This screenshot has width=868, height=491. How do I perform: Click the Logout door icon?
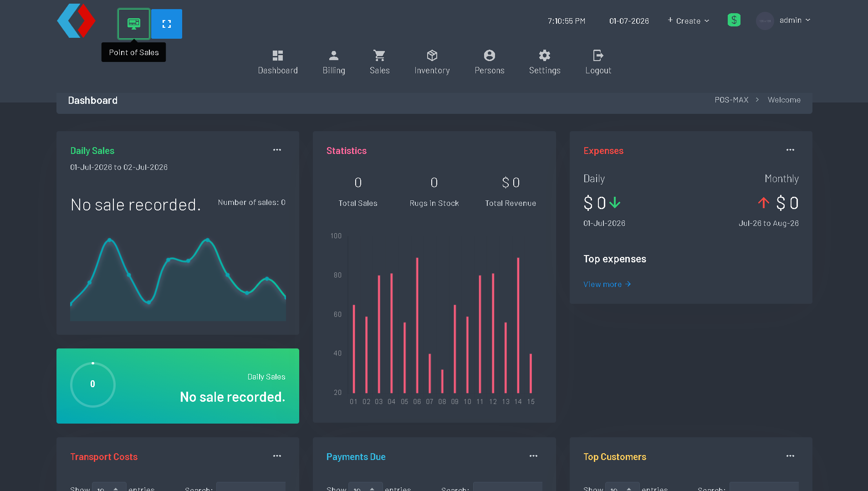coord(598,56)
